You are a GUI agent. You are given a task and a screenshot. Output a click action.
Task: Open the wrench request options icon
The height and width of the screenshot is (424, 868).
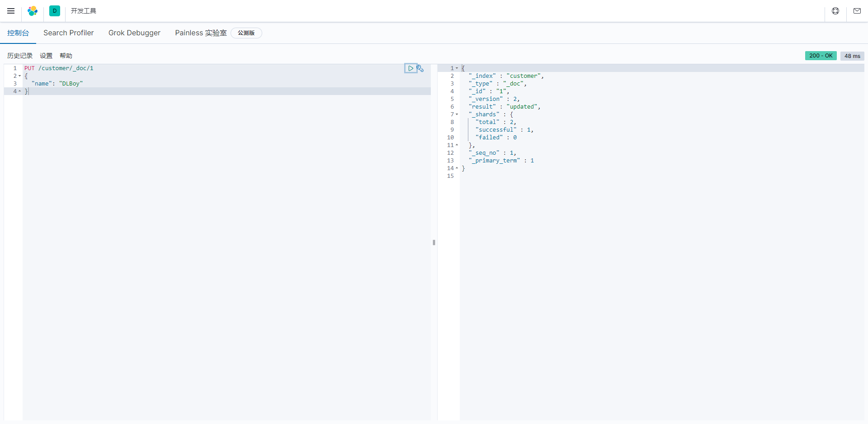(420, 68)
